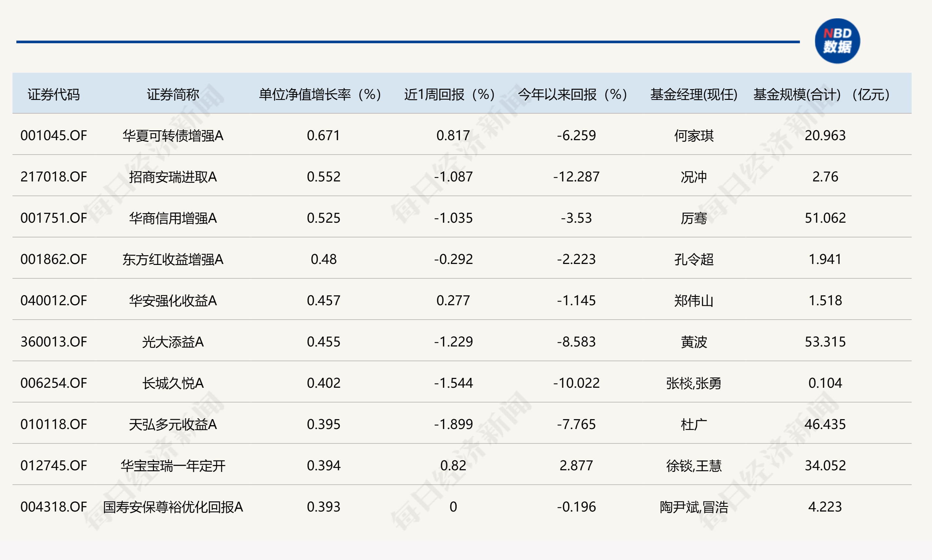Click the 近1周回报（%） header
Viewport: 932px width, 560px height.
click(450, 94)
